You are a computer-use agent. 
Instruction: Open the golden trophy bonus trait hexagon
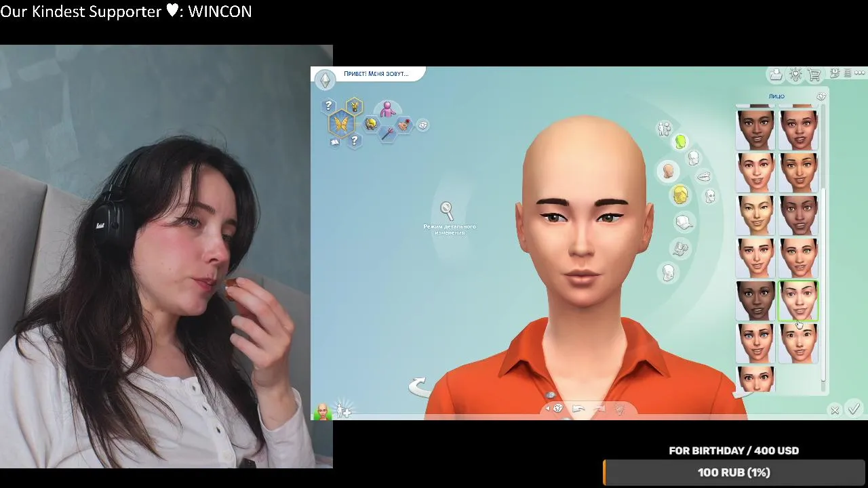353,106
